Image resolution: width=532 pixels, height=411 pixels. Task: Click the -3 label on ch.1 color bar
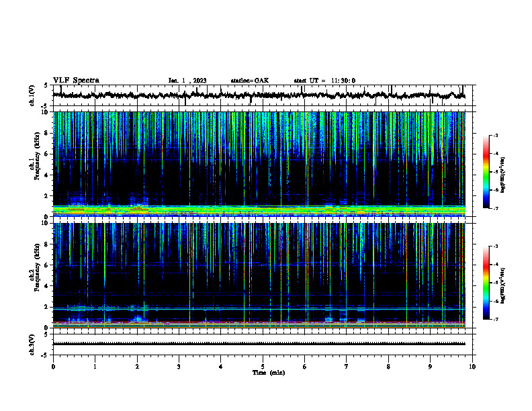(496, 136)
